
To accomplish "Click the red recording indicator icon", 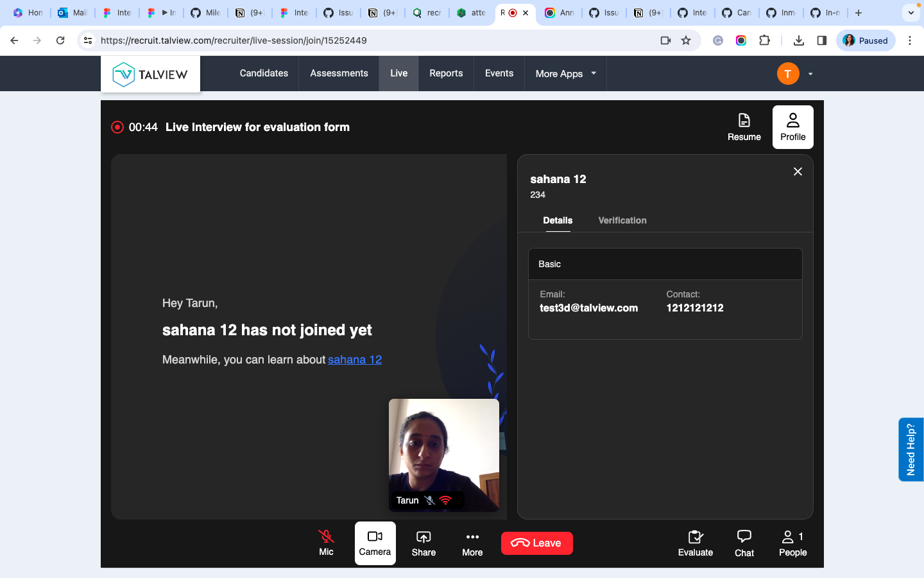I will point(117,127).
